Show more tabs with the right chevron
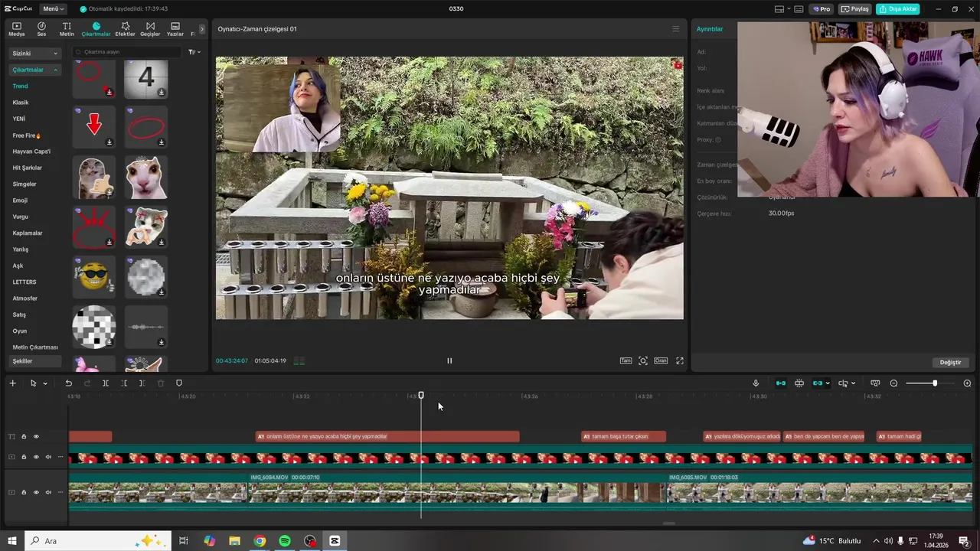980x551 pixels. tap(202, 29)
